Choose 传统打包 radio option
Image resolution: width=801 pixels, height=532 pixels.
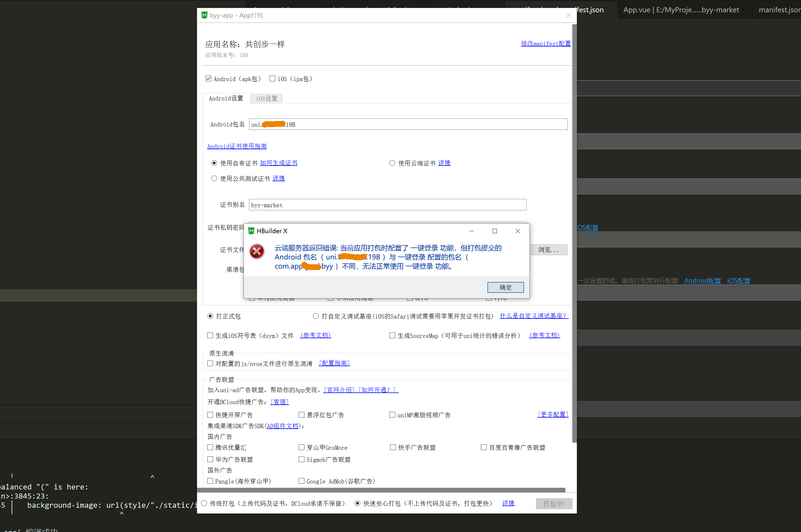(x=204, y=503)
